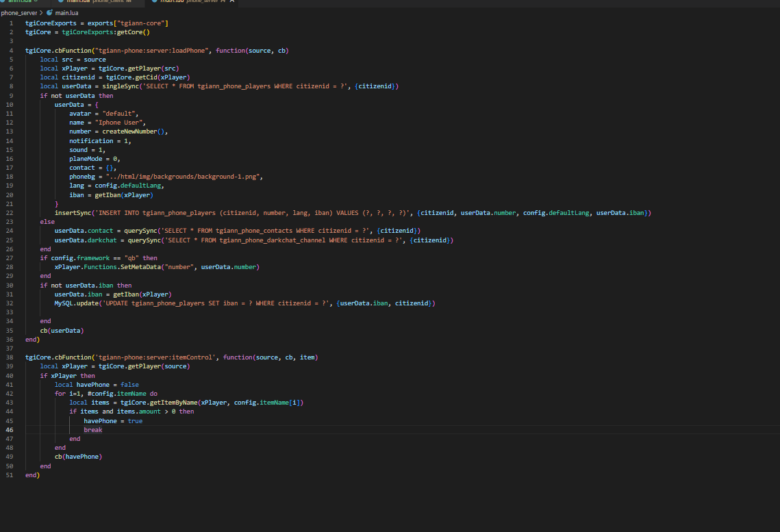Open the phone_server breadcrumb folder
This screenshot has width=780, height=532.
tap(19, 13)
